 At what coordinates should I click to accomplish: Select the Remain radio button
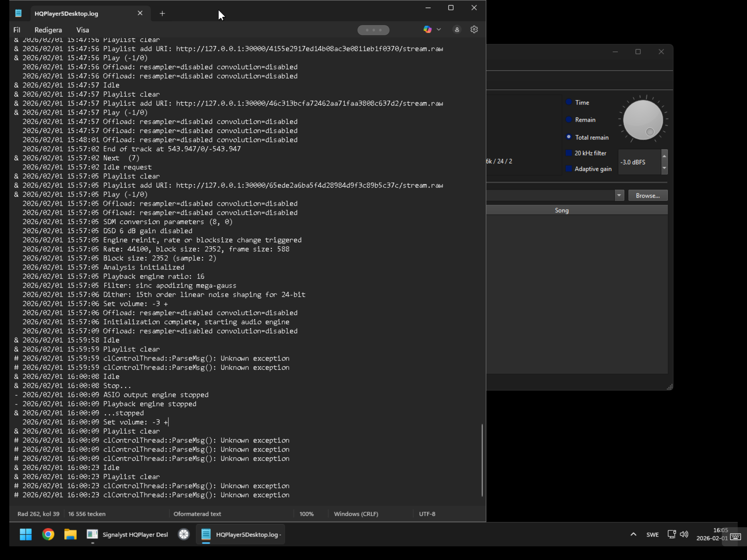pos(569,119)
